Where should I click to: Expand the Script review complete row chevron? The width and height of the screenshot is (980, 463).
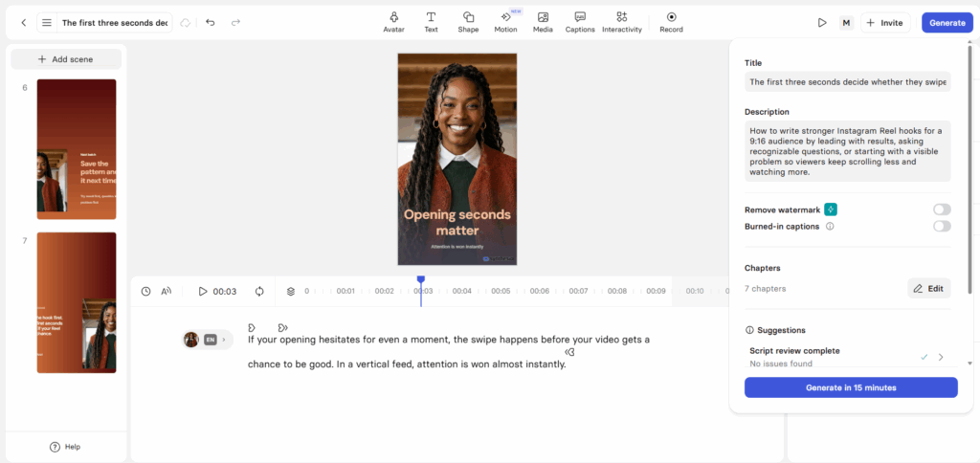[x=941, y=357]
